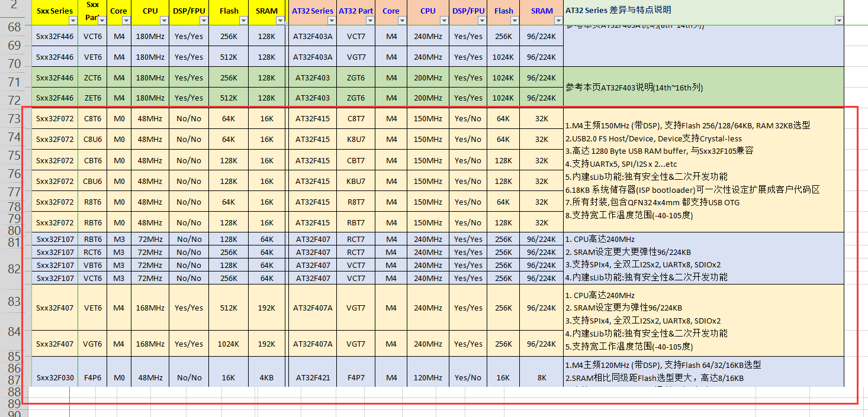Viewport: 868px width, 417px height.
Task: Select row 68 via its row header
Action: pyautogui.click(x=14, y=28)
